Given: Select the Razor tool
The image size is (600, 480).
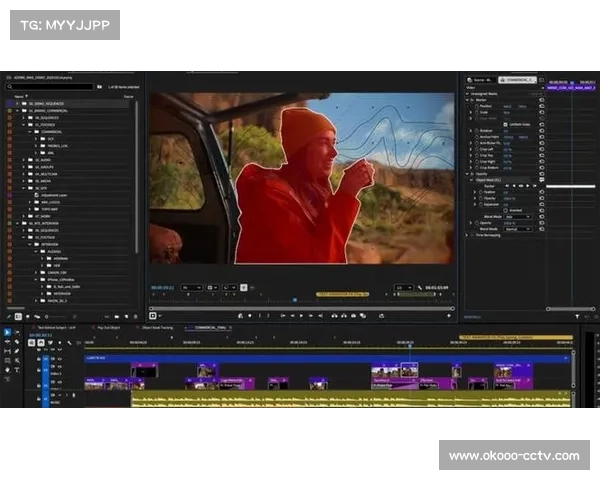Looking at the screenshot, I should pos(17,341).
